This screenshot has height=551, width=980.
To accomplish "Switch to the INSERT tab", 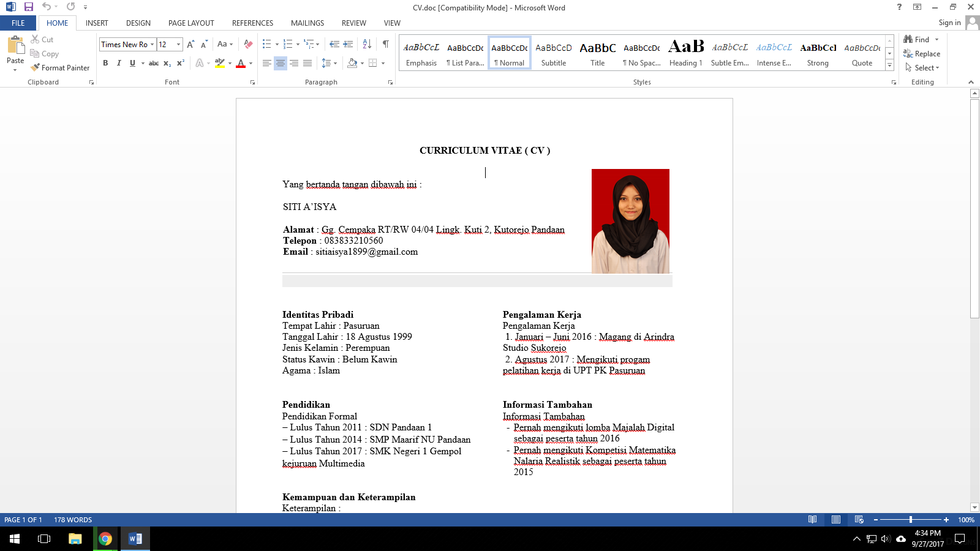I will click(x=97, y=23).
